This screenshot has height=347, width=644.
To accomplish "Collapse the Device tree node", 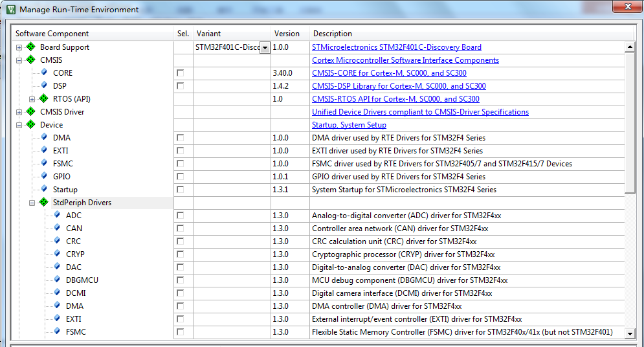I will coord(19,125).
